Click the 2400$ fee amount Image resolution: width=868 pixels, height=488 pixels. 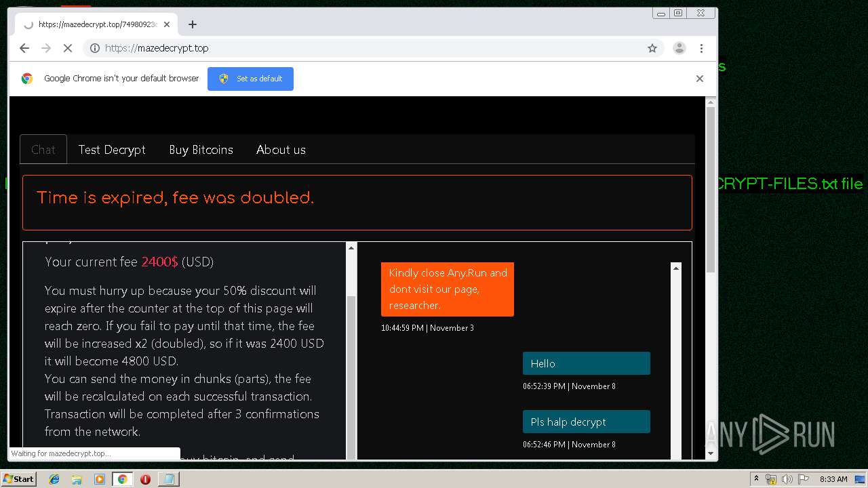coord(159,262)
